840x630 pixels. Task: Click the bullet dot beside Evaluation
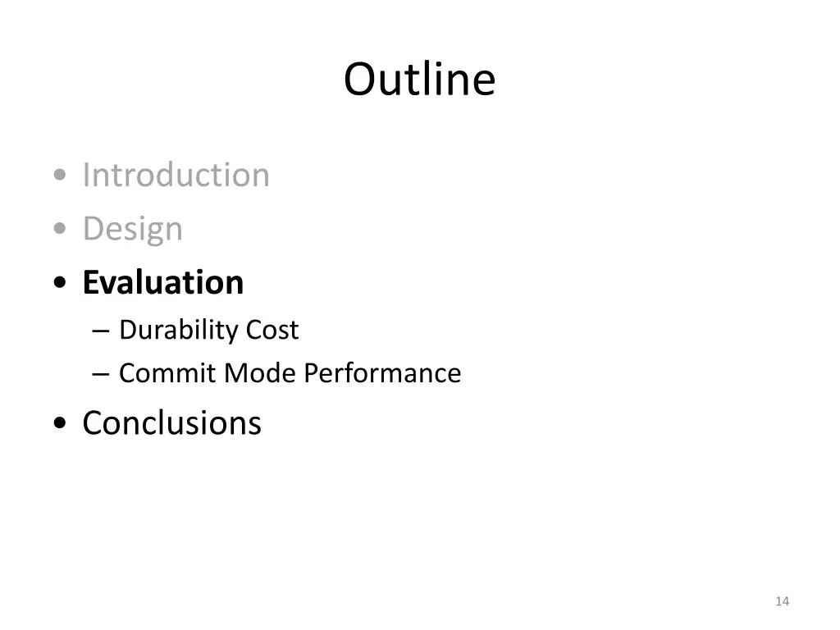(x=60, y=282)
